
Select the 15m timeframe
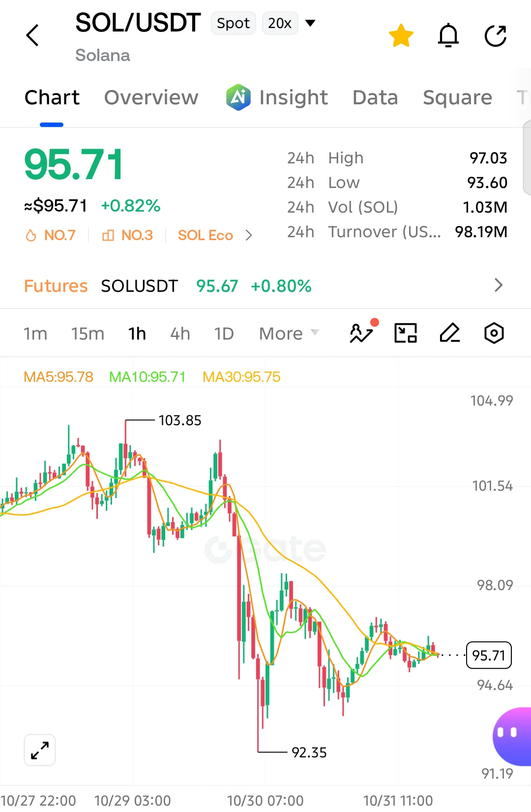pos(88,334)
